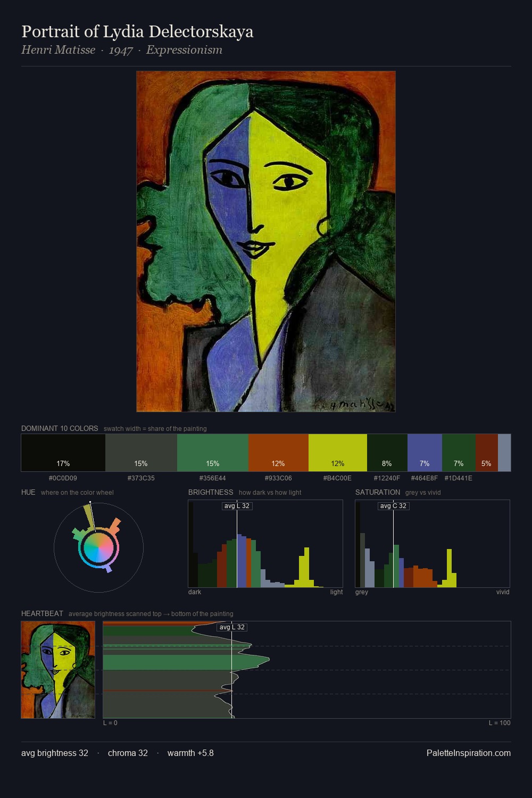Click the hex code #1D441E label

tap(459, 478)
